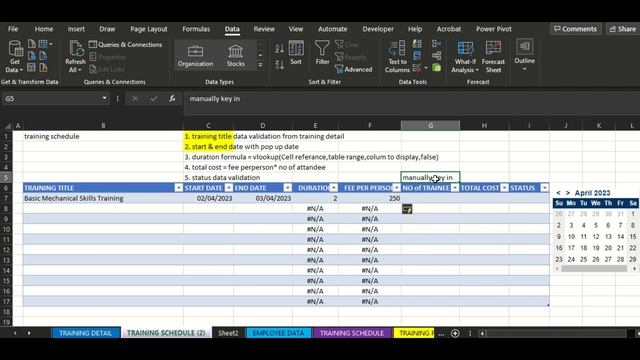Click the Remove Duplicates icon

[x=417, y=56]
